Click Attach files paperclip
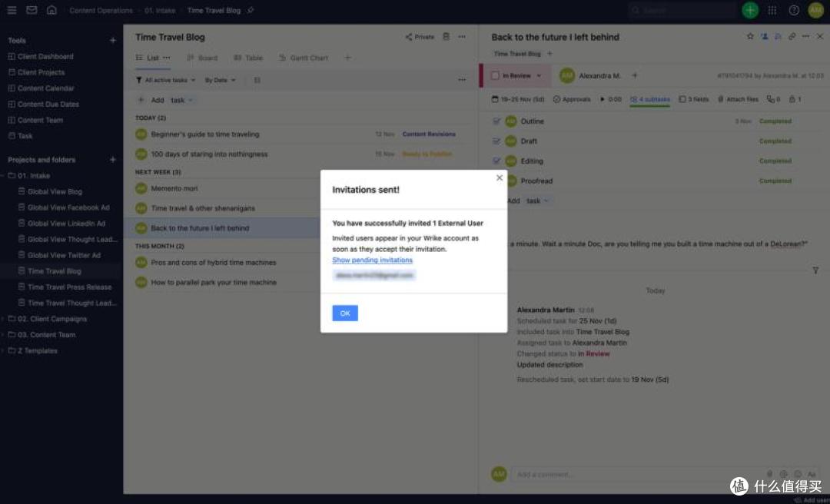The width and height of the screenshot is (830, 504). (x=738, y=99)
